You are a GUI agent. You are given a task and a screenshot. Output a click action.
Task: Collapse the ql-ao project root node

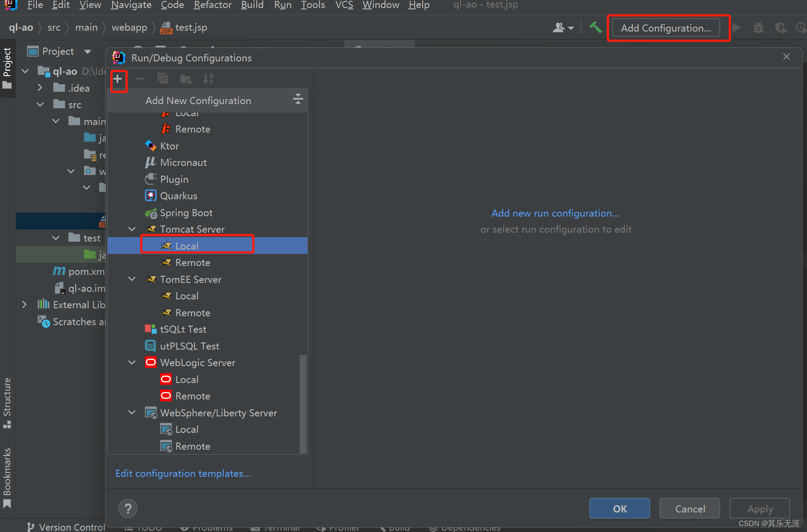click(25, 71)
